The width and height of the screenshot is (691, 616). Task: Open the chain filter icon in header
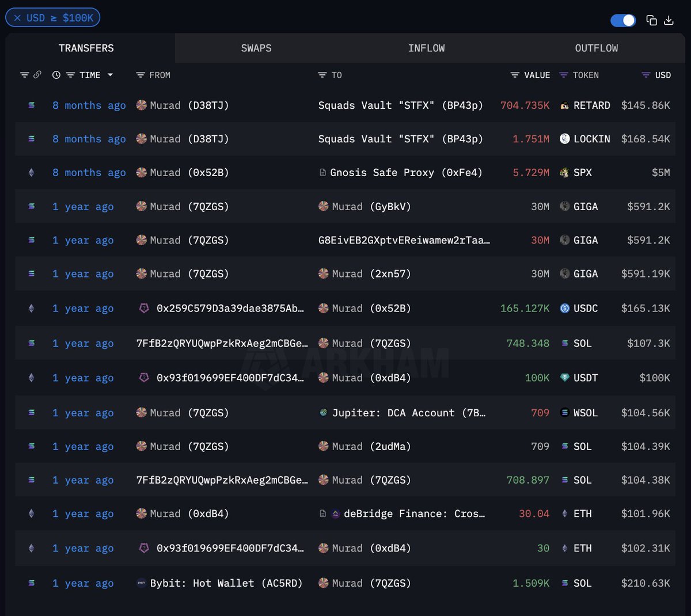(x=24, y=75)
